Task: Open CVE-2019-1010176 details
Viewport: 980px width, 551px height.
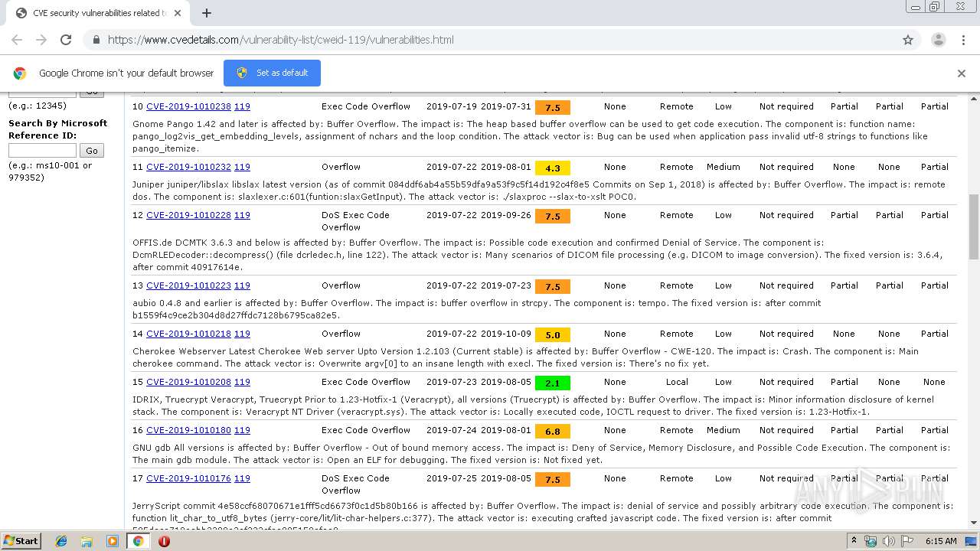Action: click(188, 478)
